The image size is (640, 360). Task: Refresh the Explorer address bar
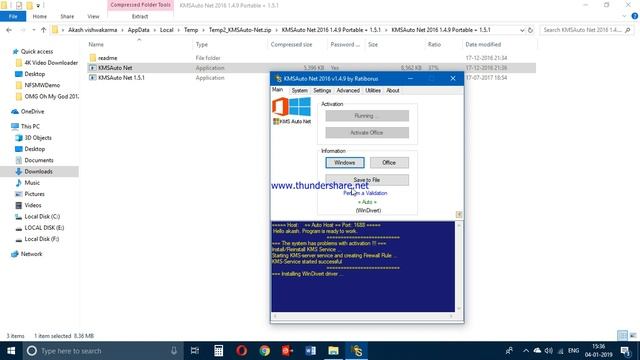530,30
